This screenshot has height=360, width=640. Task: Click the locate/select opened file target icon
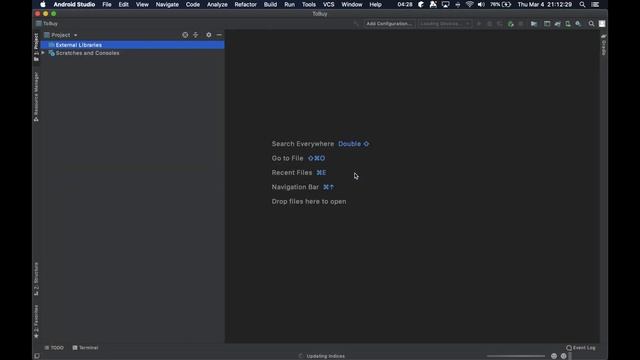click(185, 35)
